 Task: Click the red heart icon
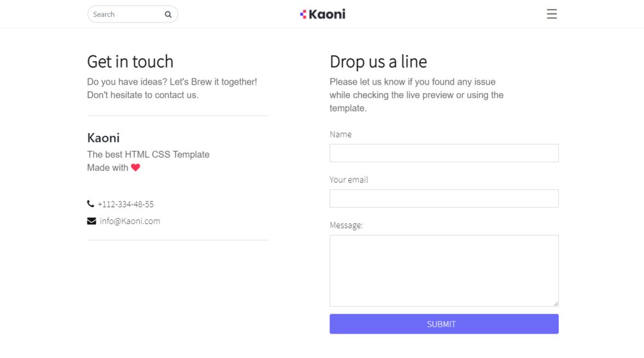coord(135,167)
